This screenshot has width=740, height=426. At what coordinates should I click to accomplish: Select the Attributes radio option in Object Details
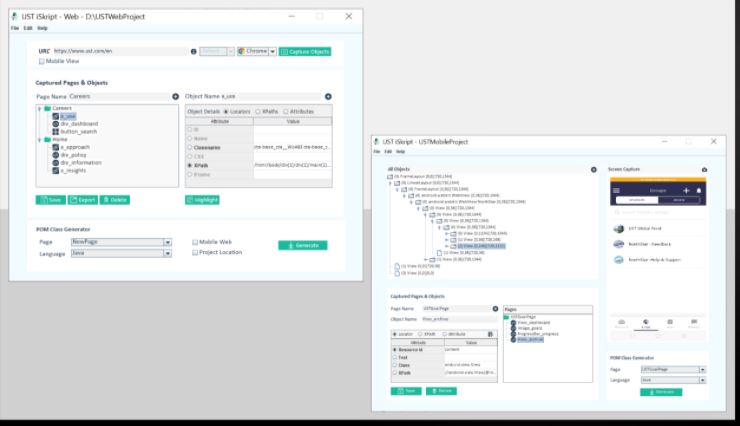[x=286, y=112]
